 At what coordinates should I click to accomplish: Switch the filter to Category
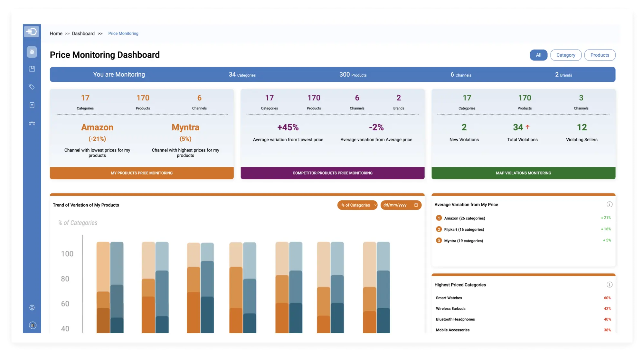point(566,55)
